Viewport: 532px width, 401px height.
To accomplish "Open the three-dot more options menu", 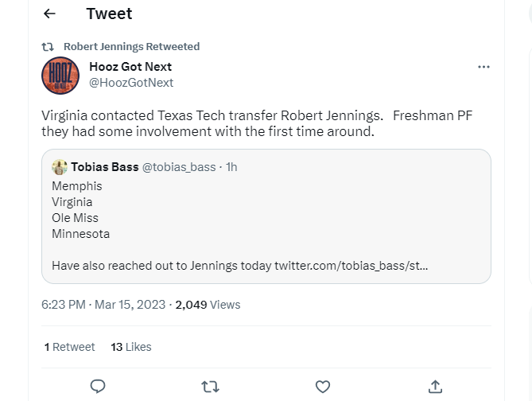I will click(x=483, y=67).
